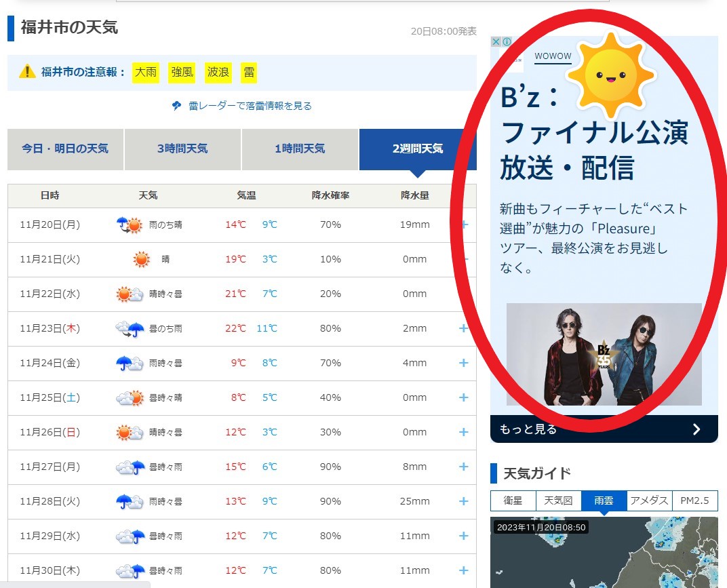Open the 大雨 warning tag
The image size is (727, 588).
146,73
